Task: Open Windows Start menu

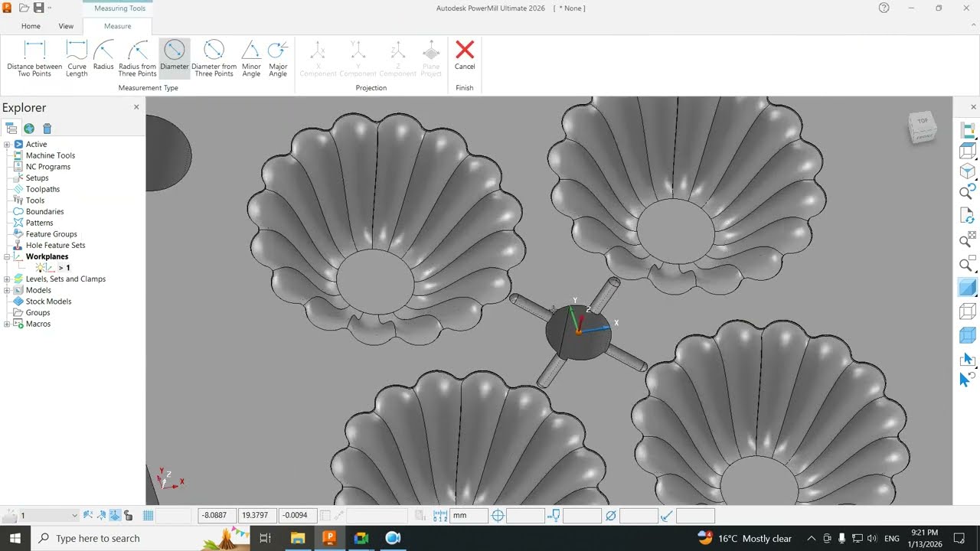Action: coord(15,538)
